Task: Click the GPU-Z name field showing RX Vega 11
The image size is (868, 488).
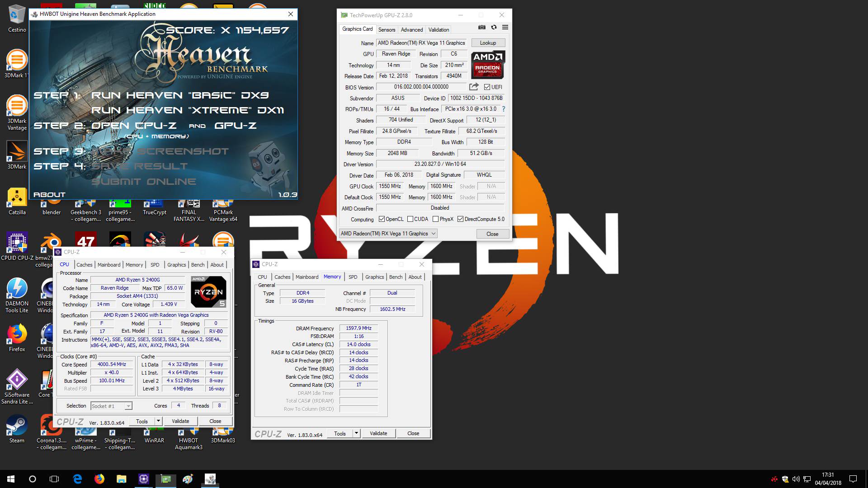Action: point(421,43)
